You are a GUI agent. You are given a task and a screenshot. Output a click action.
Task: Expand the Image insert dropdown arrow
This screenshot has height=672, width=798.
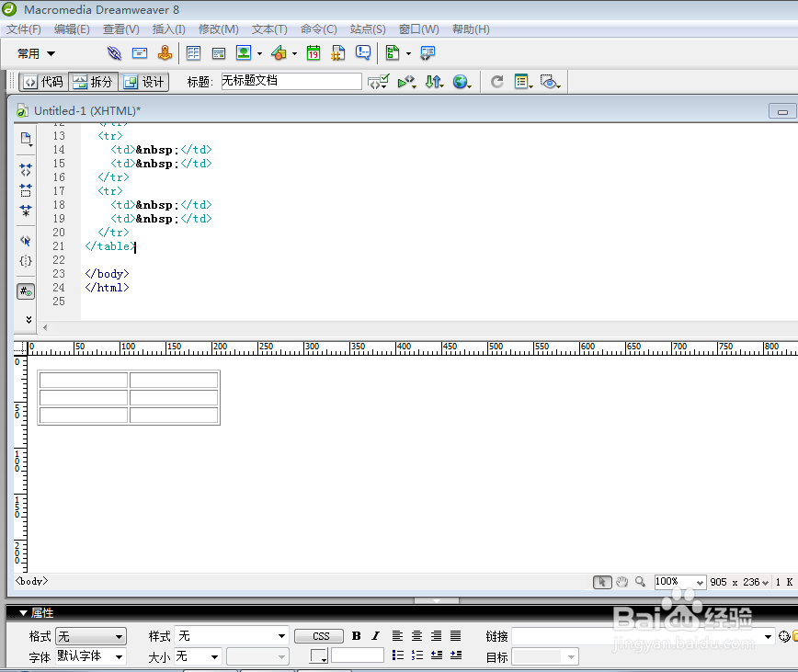click(x=259, y=53)
